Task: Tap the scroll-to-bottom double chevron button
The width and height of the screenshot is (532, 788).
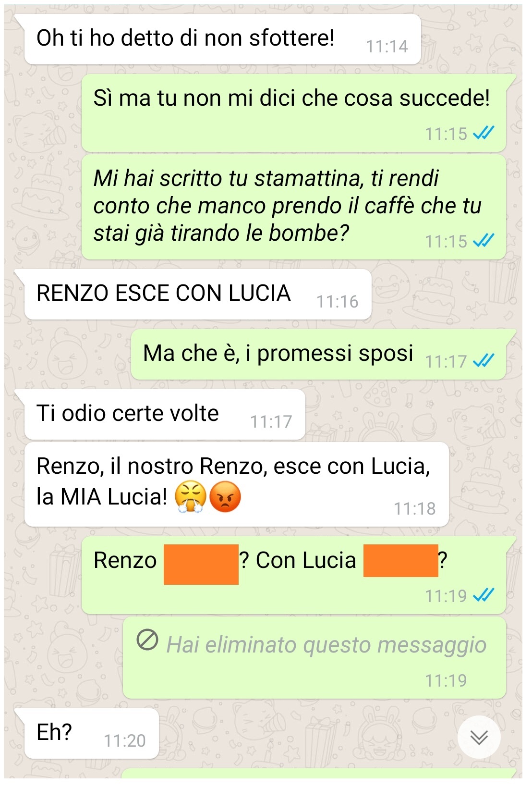Action: [479, 737]
